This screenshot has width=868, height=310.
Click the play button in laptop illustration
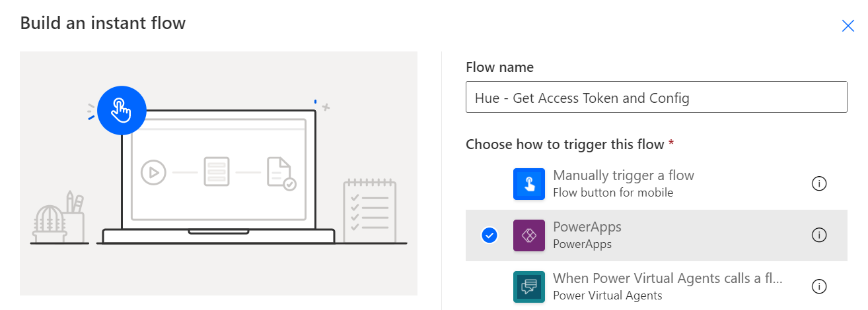click(x=153, y=172)
